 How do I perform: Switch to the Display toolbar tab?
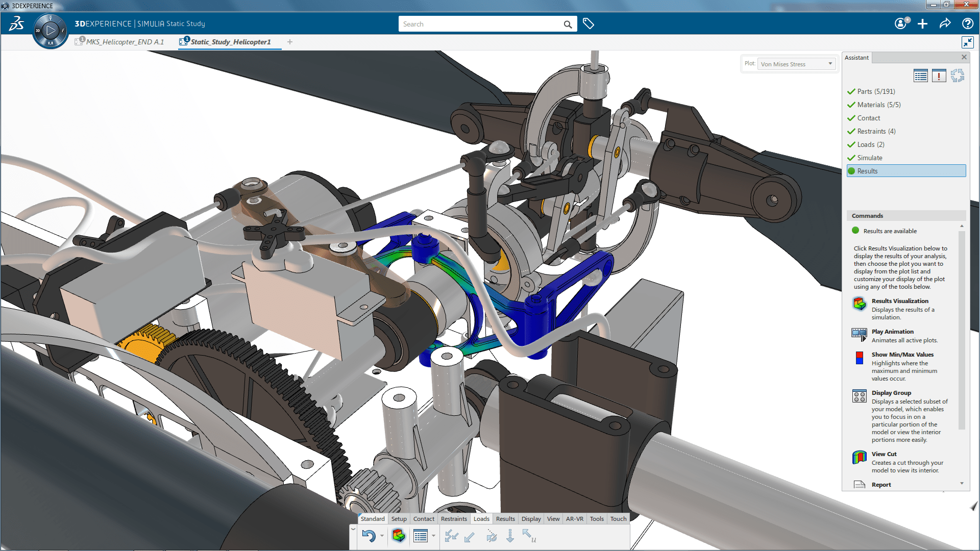(x=531, y=519)
